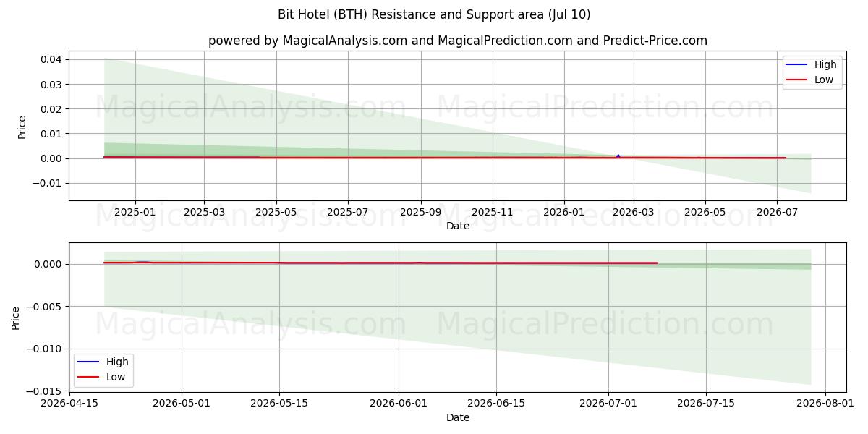Viewport: 868px width, 434px height.
Task: Click the bottom chart x-axis label '2026-08-01'
Action: 825,404
